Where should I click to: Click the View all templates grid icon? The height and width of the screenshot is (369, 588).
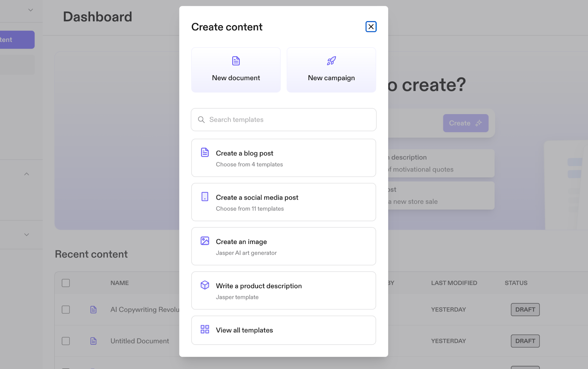pyautogui.click(x=205, y=329)
